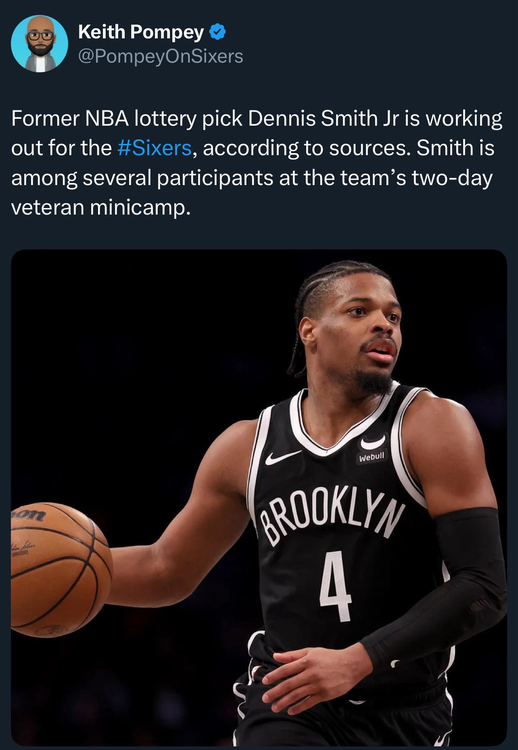This screenshot has width=518, height=750.
Task: Open the #Sixers hashtag
Action: pyautogui.click(x=154, y=148)
